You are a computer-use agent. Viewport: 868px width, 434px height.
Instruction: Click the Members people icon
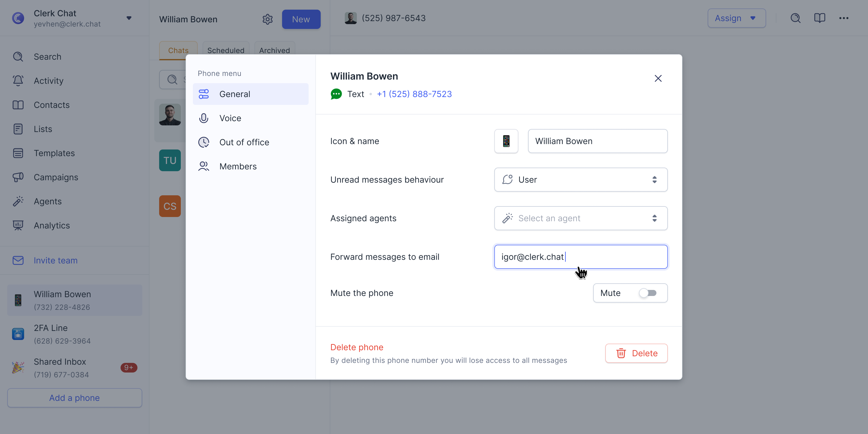click(x=204, y=166)
